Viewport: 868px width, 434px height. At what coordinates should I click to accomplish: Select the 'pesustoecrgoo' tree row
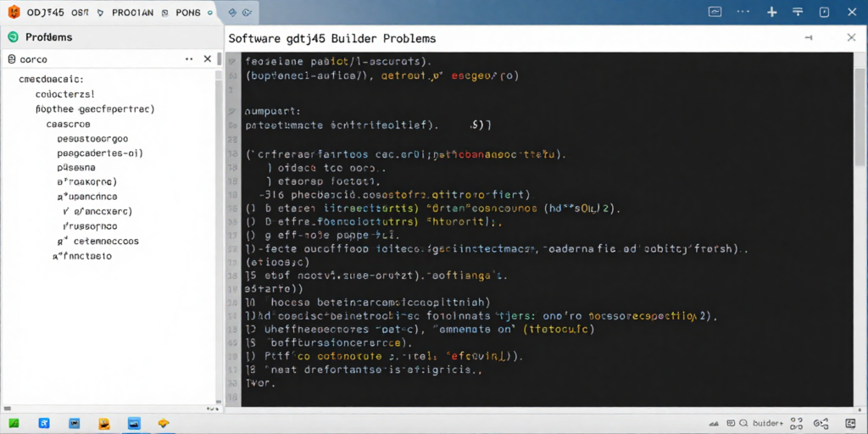92,139
